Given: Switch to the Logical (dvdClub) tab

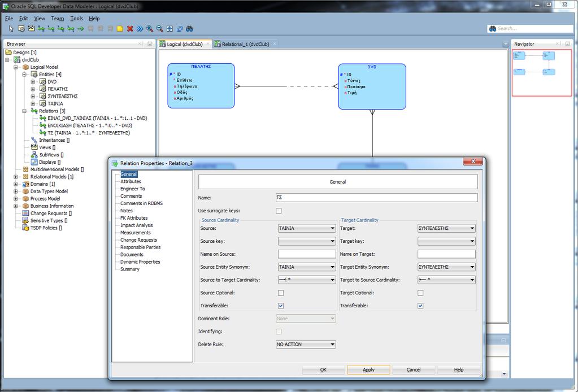Looking at the screenshot, I should point(185,44).
